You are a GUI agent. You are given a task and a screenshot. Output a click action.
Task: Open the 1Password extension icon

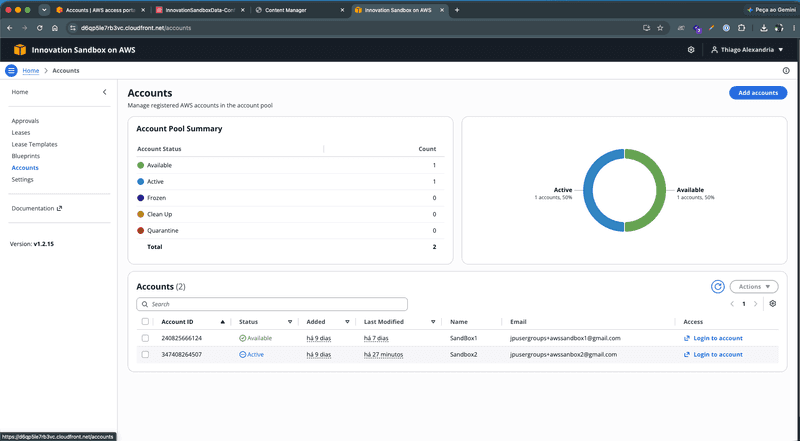(726, 28)
